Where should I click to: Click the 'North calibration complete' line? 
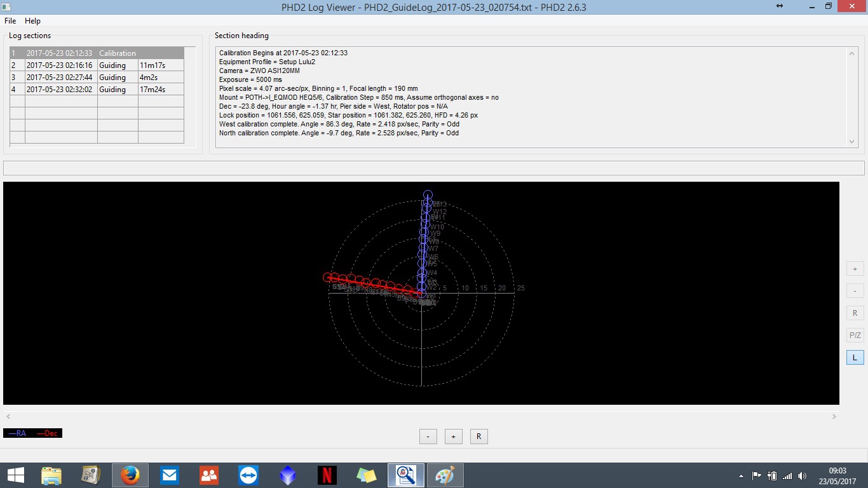click(x=339, y=133)
